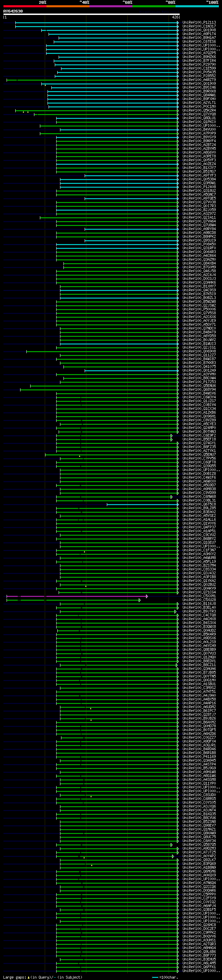Click label UniRef100_P12408
The width and height of the screenshot is (222, 980).
[199, 187]
